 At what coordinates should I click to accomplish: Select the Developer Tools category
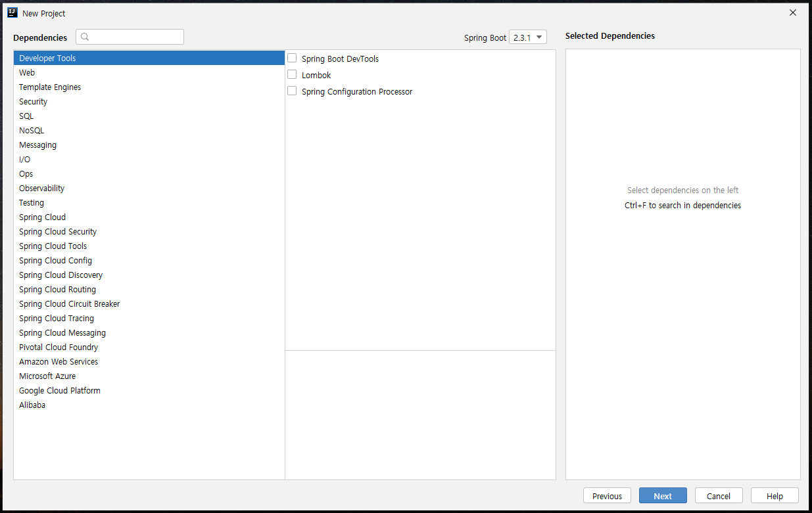(149, 58)
